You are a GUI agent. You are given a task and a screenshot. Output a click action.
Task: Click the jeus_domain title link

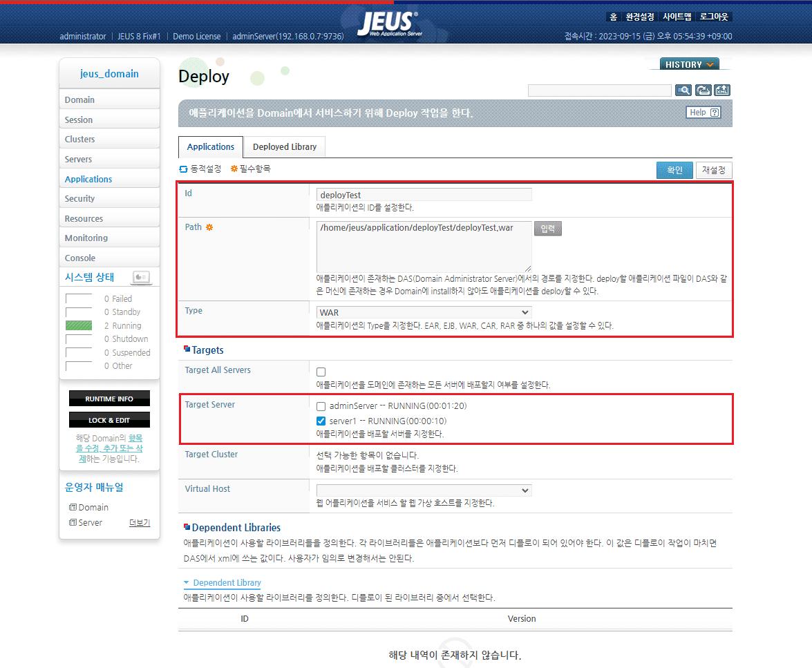(x=109, y=73)
